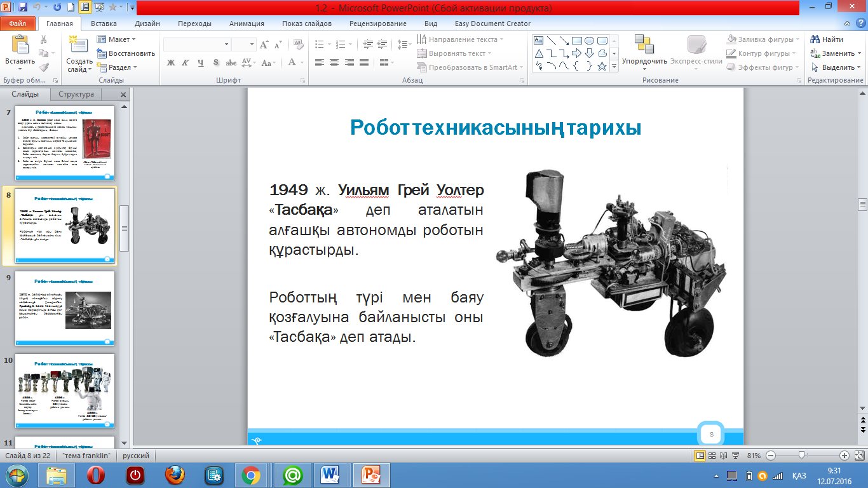The height and width of the screenshot is (488, 868).
Task: Open the Design (Дизайн) ribbon tab
Action: pos(147,24)
